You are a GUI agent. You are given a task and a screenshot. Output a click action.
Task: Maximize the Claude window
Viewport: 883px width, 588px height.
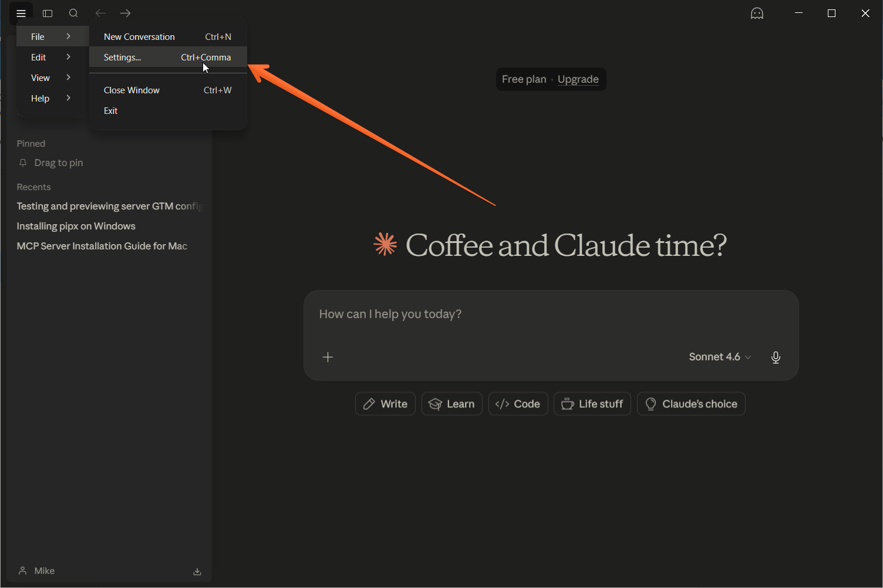831,13
